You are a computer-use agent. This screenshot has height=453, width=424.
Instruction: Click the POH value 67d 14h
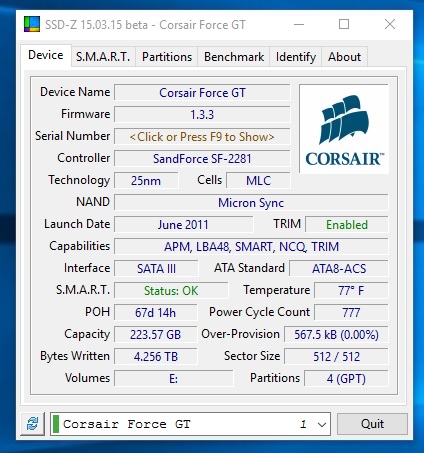155,313
